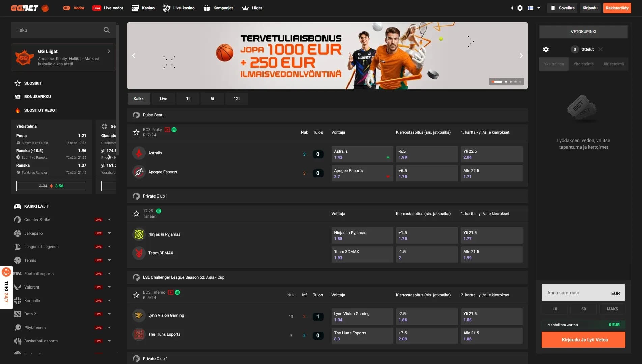Open the settings gear in the top bar
Screen dimensions: 642x364
520,8
